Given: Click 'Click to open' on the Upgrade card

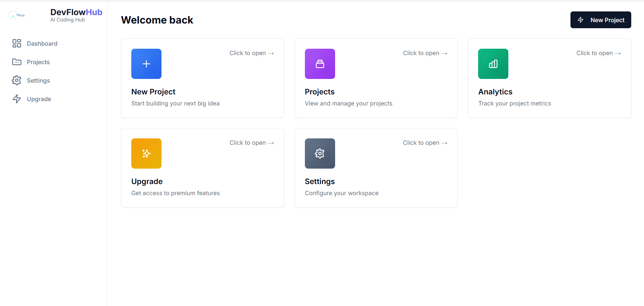Looking at the screenshot, I should click(251, 143).
